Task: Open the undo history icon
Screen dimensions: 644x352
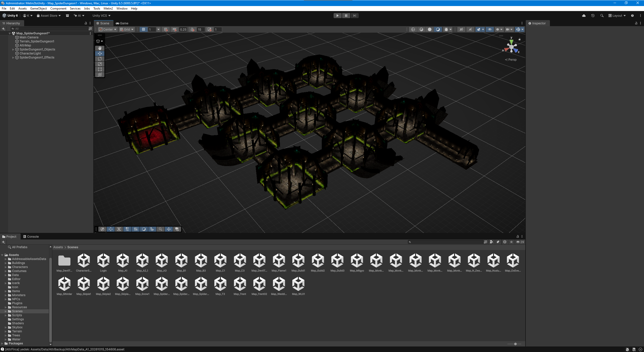Action: click(593, 16)
